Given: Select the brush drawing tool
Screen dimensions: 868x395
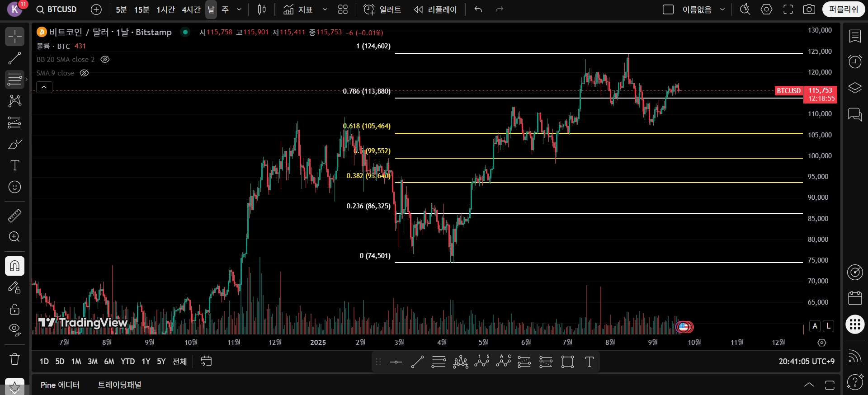Looking at the screenshot, I should point(14,144).
